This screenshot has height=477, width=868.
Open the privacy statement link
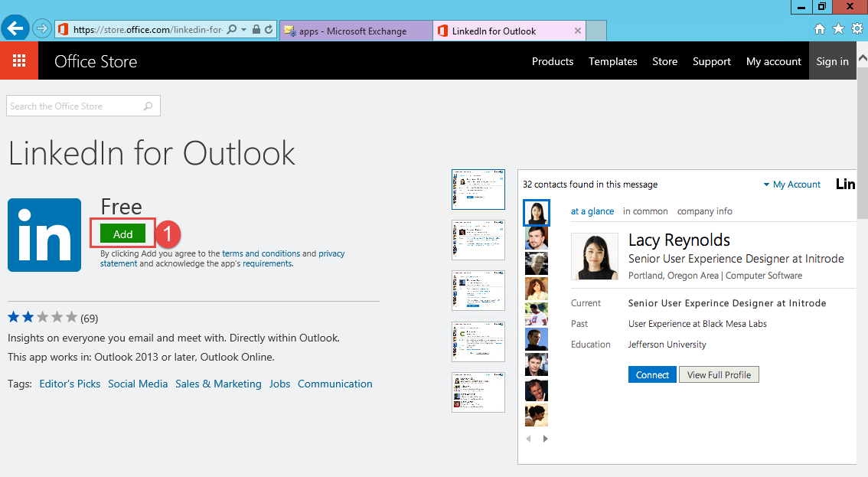click(x=331, y=253)
